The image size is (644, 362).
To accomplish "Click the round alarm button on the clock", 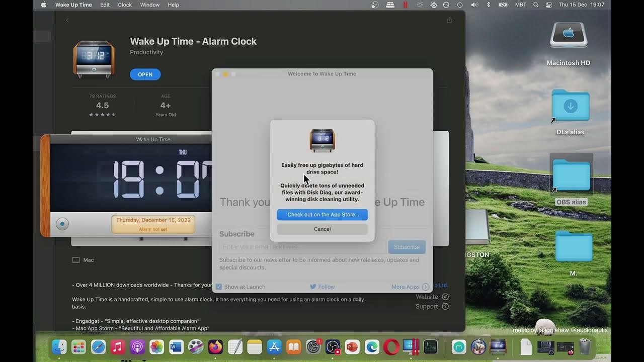I will click(62, 224).
